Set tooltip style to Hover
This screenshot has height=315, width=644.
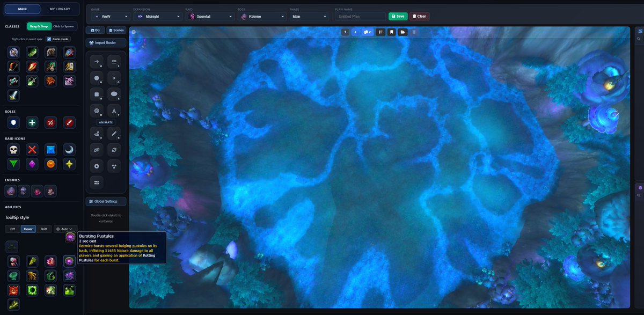coord(28,229)
